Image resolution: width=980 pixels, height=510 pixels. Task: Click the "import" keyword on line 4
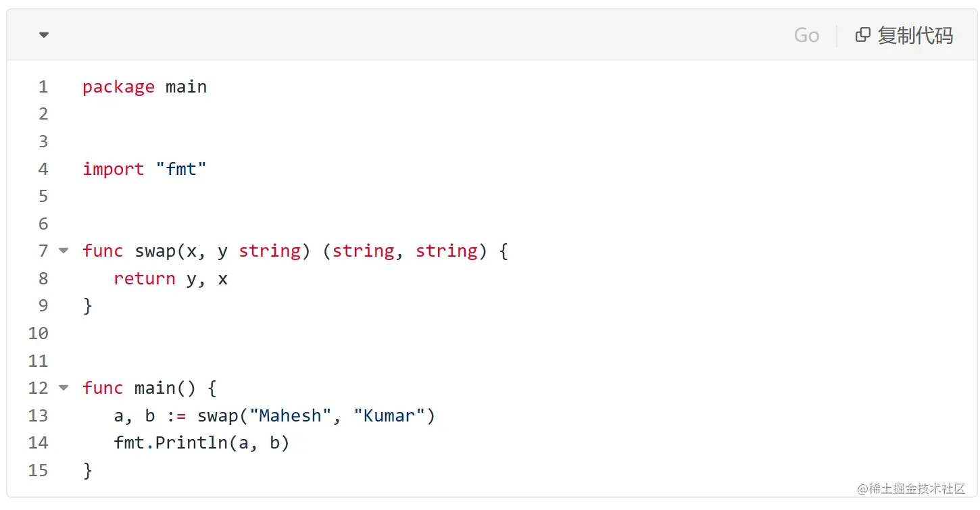pos(113,169)
